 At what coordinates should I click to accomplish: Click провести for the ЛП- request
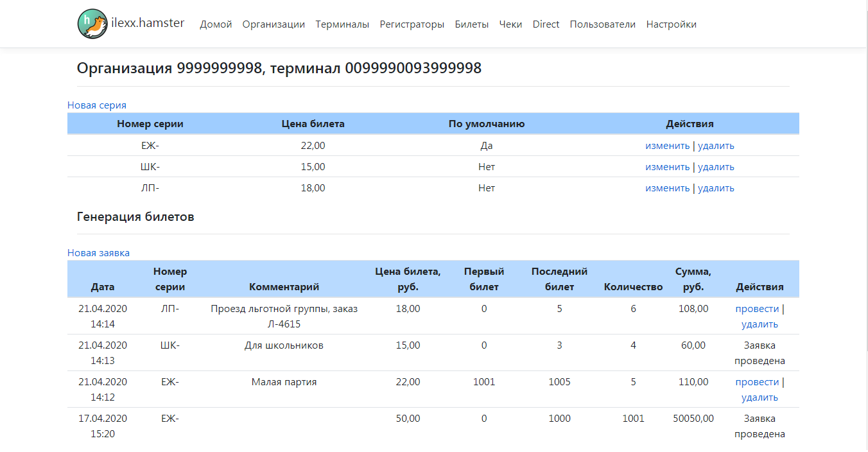757,309
